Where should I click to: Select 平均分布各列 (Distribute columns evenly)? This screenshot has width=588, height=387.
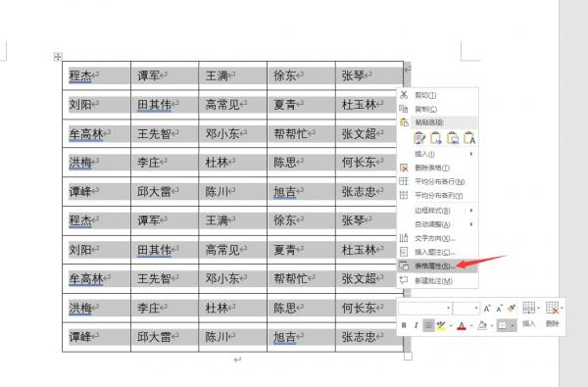[437, 195]
